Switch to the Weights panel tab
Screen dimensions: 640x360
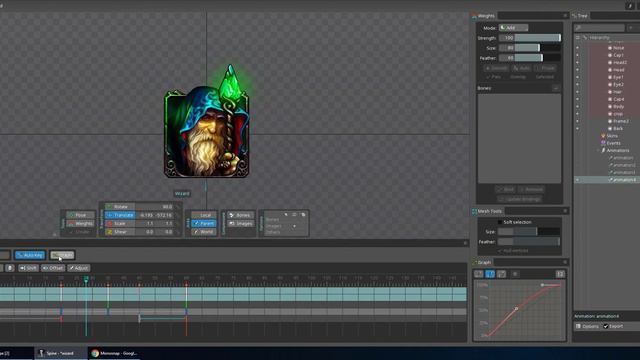[x=483, y=16]
